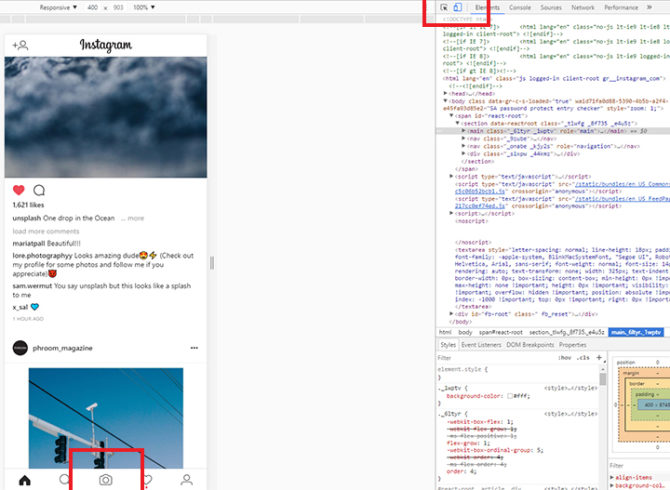The height and width of the screenshot is (490, 670).
Task: Switch to the Network tab
Action: click(583, 7)
